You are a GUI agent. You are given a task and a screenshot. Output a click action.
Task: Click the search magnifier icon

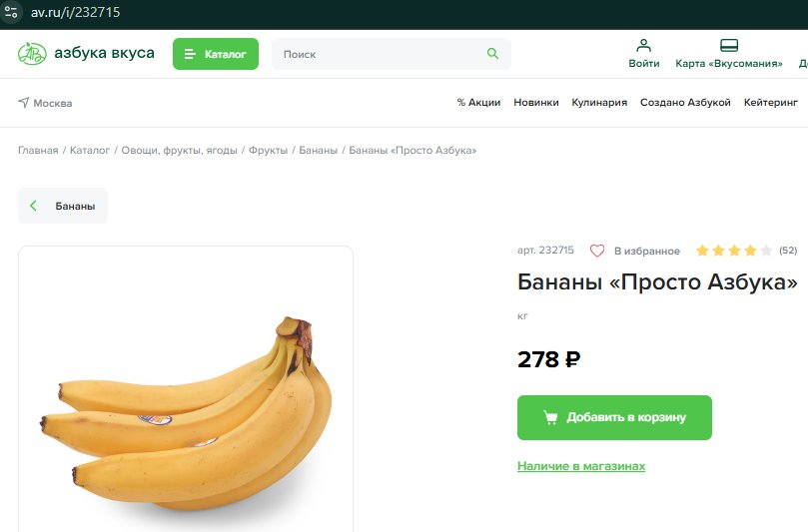point(492,54)
